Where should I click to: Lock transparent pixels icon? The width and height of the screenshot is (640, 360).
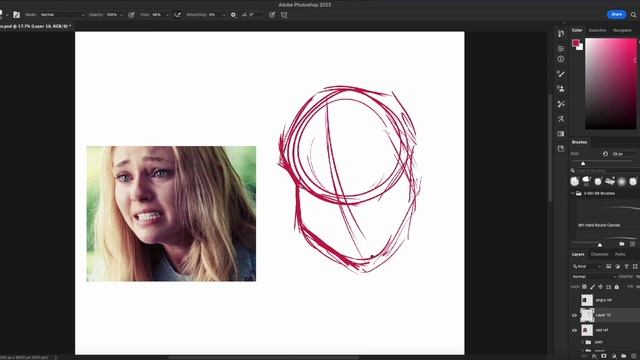tap(584, 287)
